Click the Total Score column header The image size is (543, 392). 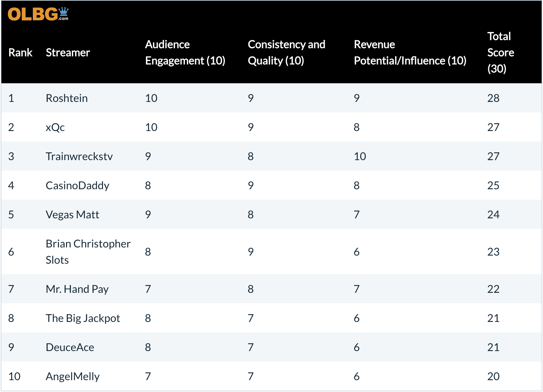point(500,52)
